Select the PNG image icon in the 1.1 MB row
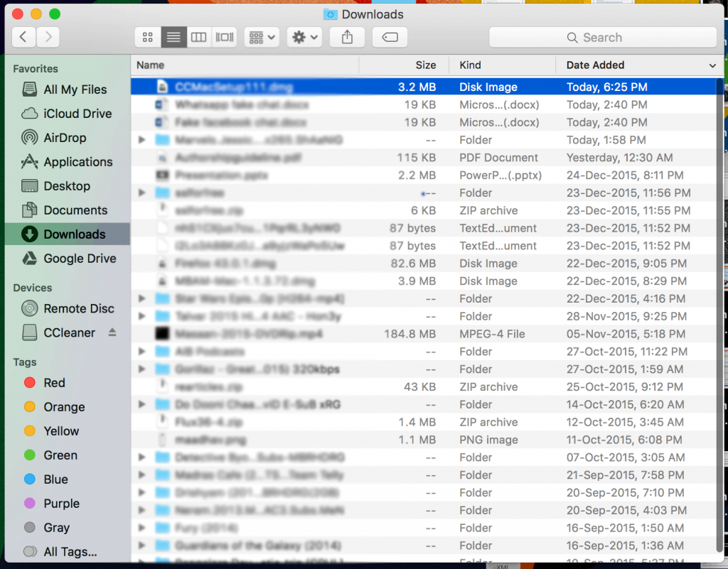This screenshot has width=728, height=569. (x=162, y=440)
